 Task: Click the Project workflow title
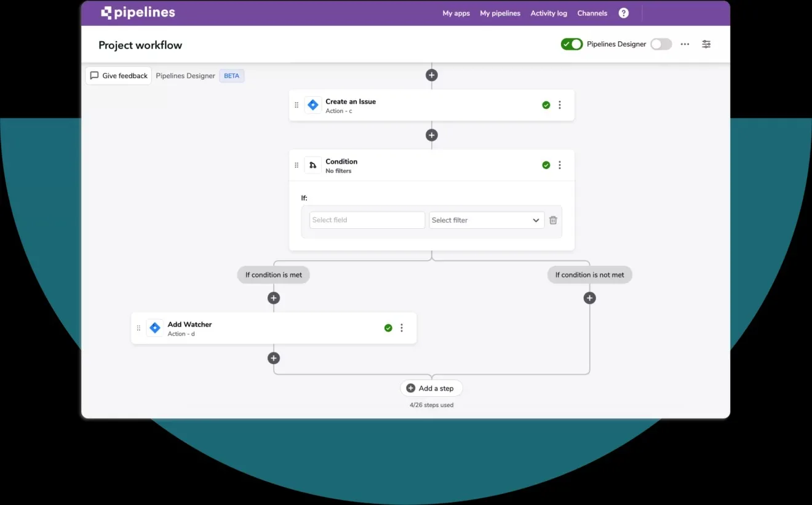pos(140,45)
